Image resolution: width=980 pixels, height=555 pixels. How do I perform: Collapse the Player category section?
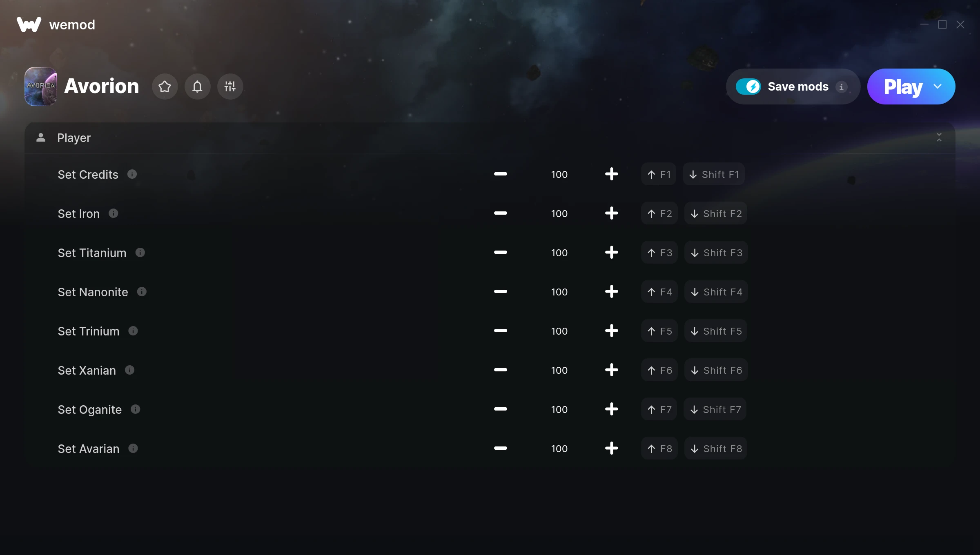tap(939, 138)
